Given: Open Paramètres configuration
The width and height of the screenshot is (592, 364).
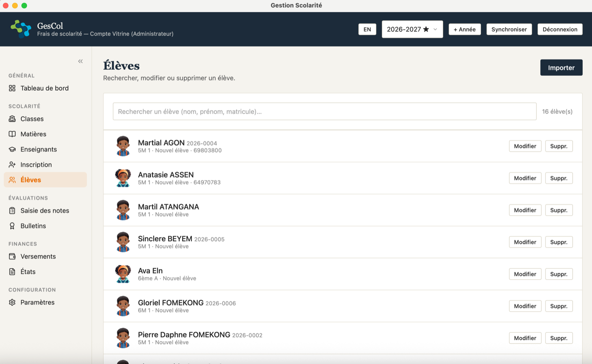Looking at the screenshot, I should [45, 302].
